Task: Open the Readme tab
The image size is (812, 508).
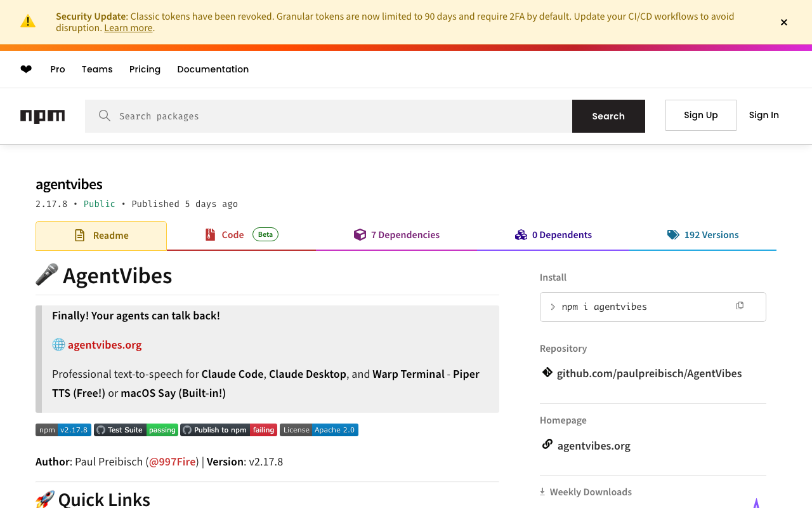Action: click(x=101, y=236)
